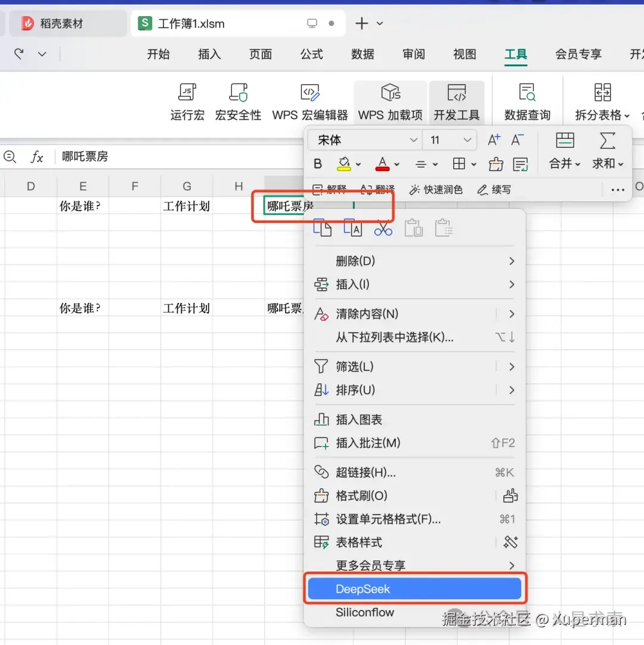Choose 插入批注(M) insert comment
This screenshot has width=644, height=645.
(x=414, y=443)
